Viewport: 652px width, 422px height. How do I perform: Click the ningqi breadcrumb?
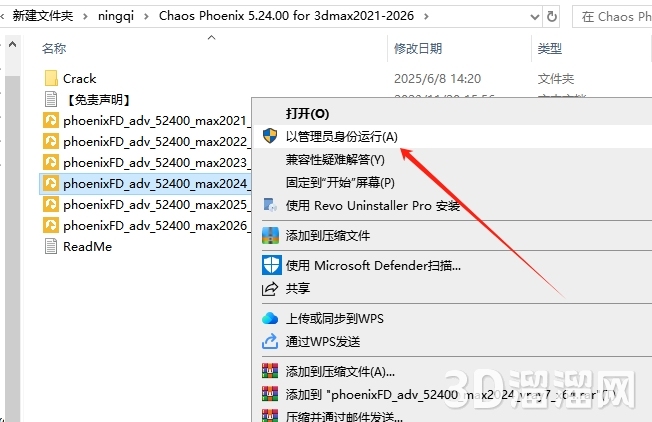pos(116,16)
